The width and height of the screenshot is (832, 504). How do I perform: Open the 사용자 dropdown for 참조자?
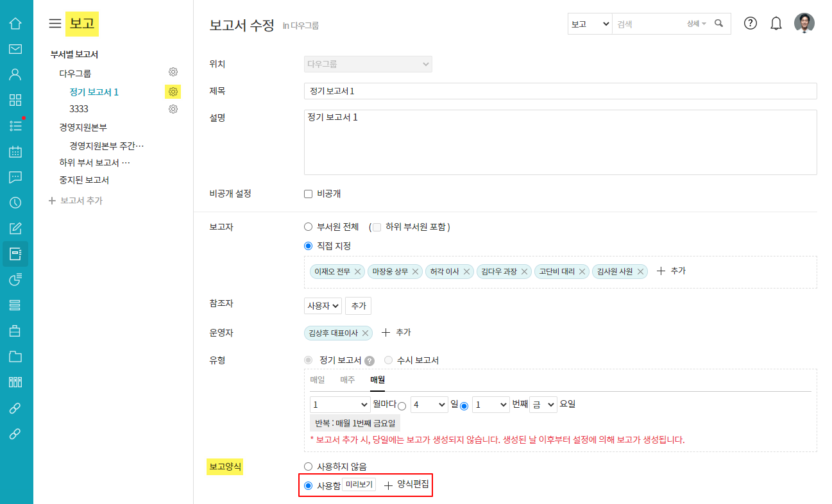click(323, 307)
